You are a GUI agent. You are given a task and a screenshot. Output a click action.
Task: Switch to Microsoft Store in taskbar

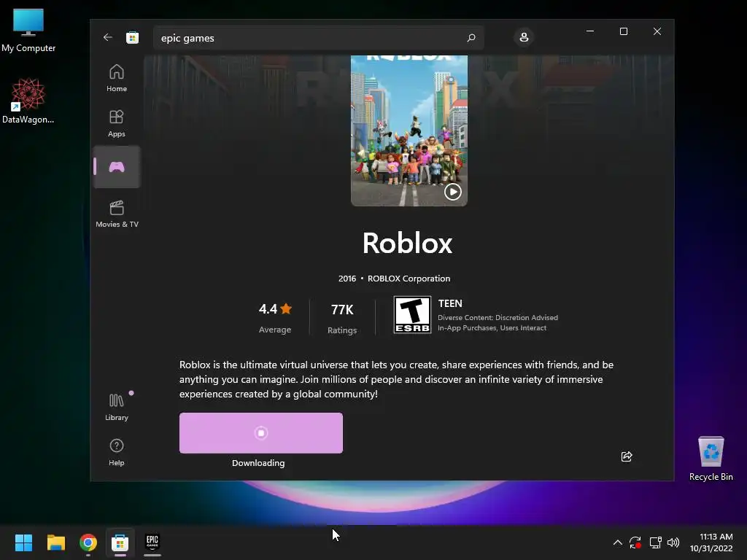coord(120,542)
